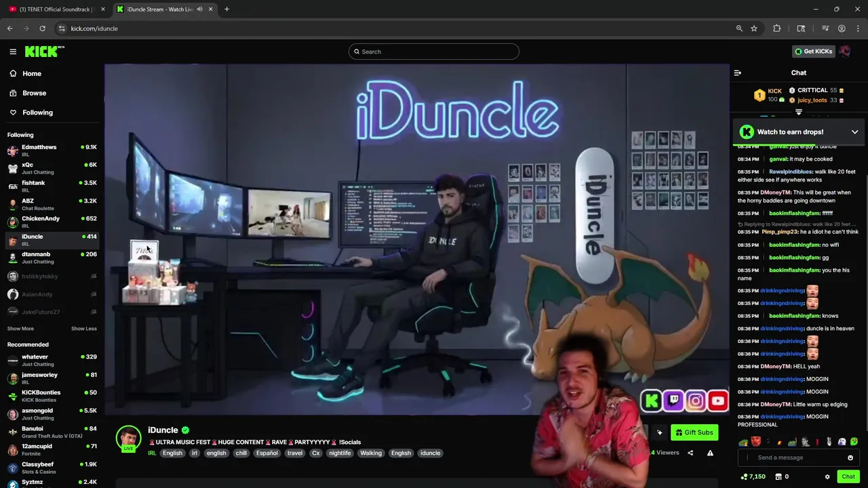
Task: Select the nightlife tag
Action: 340,453
